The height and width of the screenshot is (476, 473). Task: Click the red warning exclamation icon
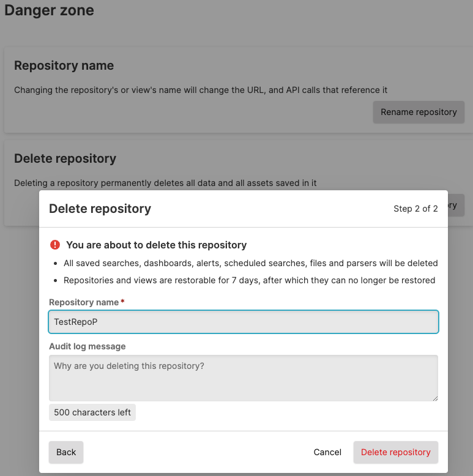point(55,245)
